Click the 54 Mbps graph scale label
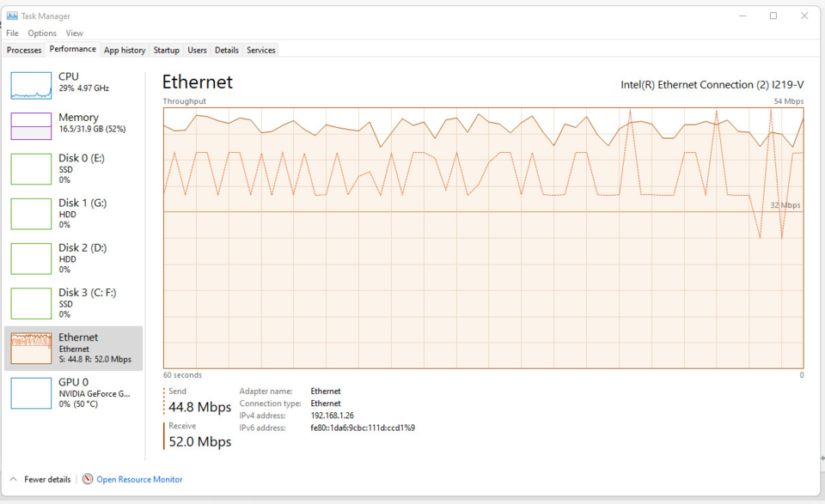Screen dimensions: 825x504 click(789, 101)
